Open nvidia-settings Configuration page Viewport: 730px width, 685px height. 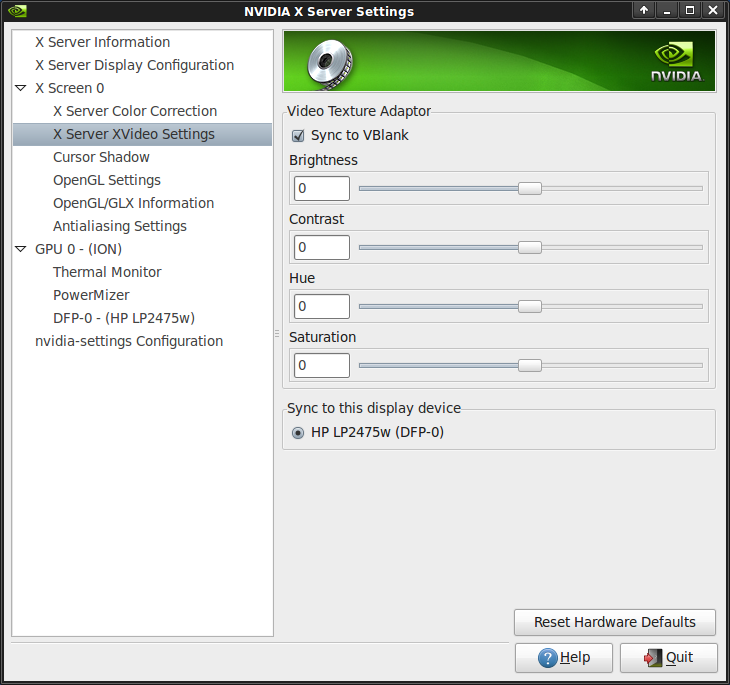coord(129,341)
